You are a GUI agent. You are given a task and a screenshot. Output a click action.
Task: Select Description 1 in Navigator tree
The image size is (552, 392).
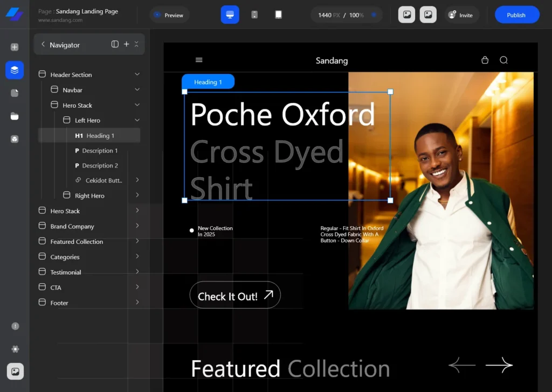[100, 151]
